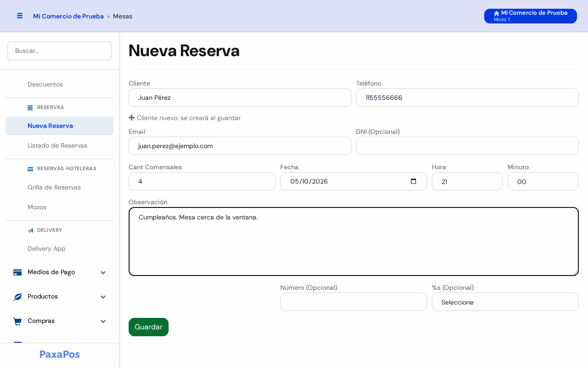Open Delivery App in the sidebar
Image resolution: width=588 pixels, height=368 pixels.
point(46,248)
